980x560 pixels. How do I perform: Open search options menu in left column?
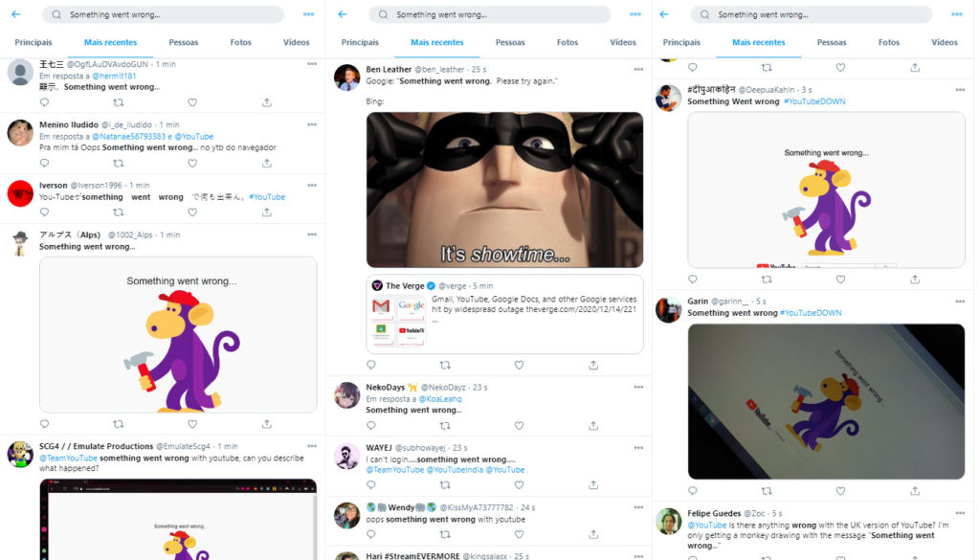click(309, 14)
